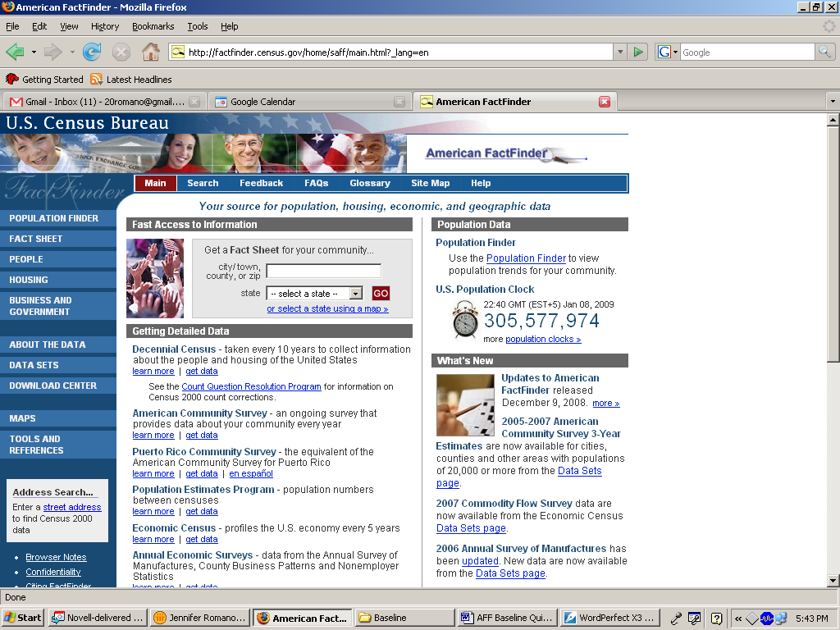Click the en español link
The image size is (840, 630).
tap(251, 474)
